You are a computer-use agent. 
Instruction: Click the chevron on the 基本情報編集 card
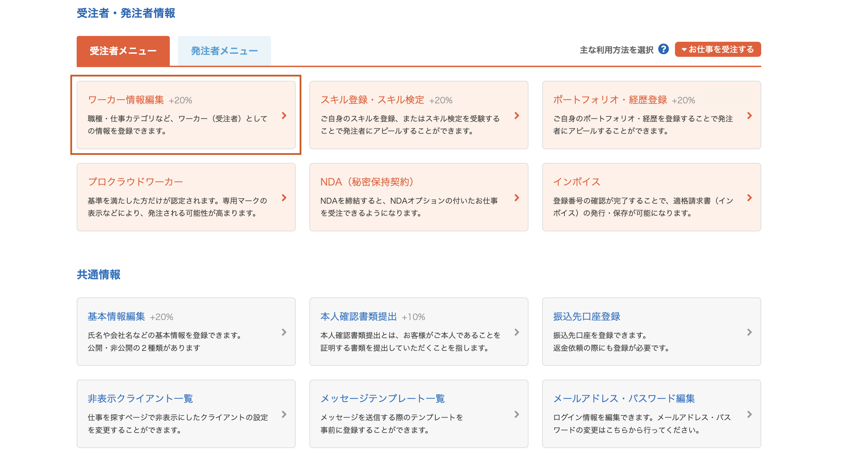pos(284,332)
